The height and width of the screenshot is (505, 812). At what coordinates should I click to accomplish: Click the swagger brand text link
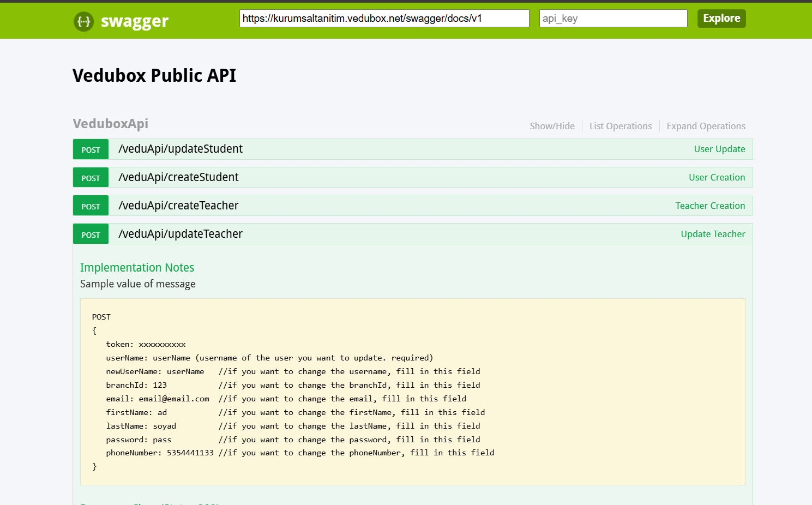click(x=134, y=21)
